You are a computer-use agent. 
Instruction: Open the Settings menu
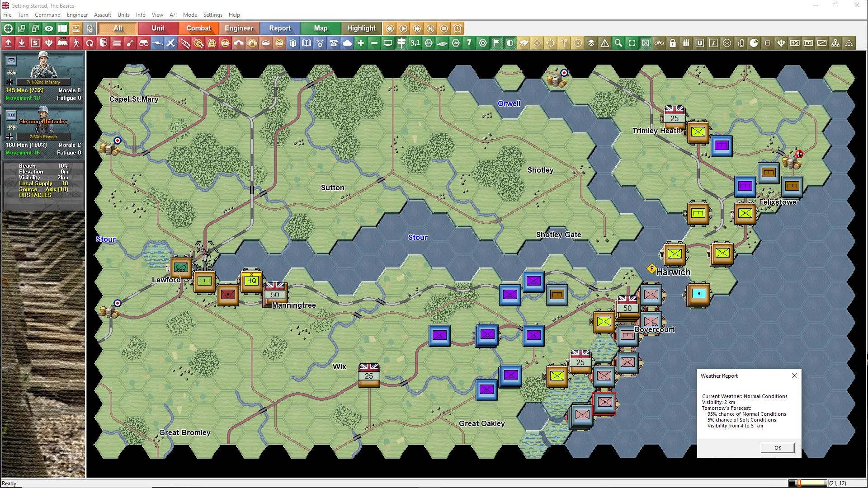(x=212, y=15)
